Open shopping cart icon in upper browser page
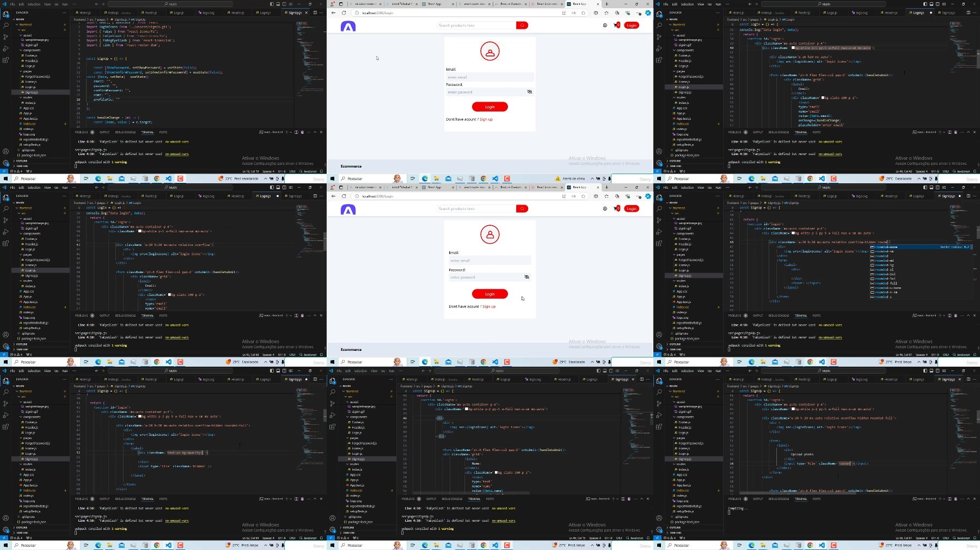 click(x=616, y=25)
